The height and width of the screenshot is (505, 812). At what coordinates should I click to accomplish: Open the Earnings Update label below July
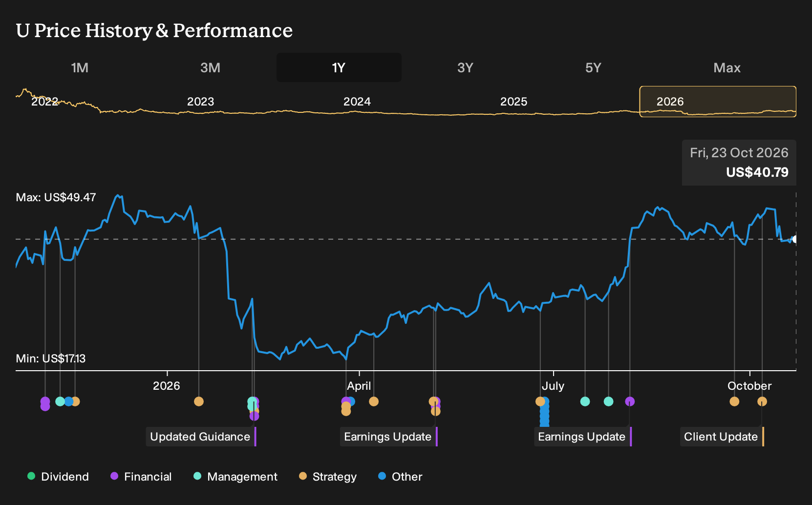click(582, 437)
